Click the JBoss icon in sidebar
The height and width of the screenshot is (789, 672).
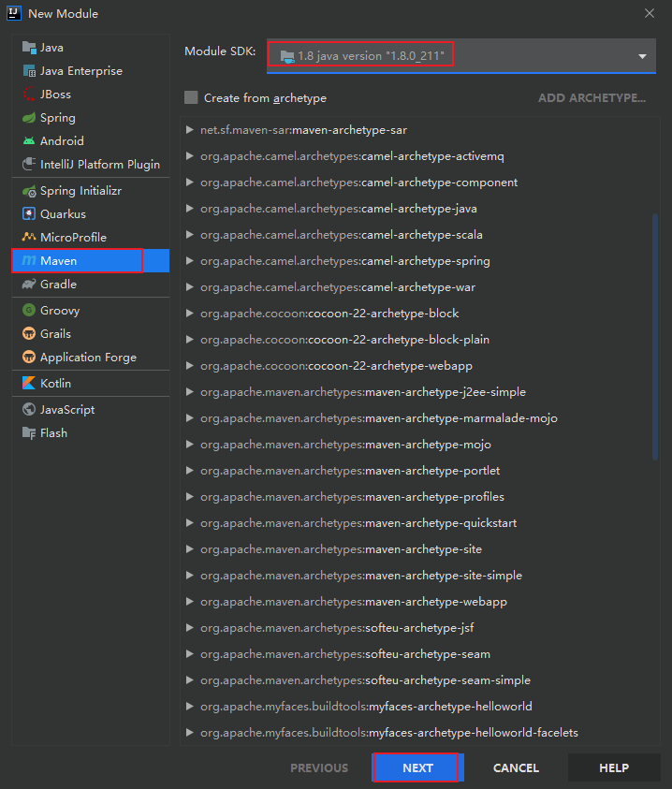click(29, 95)
